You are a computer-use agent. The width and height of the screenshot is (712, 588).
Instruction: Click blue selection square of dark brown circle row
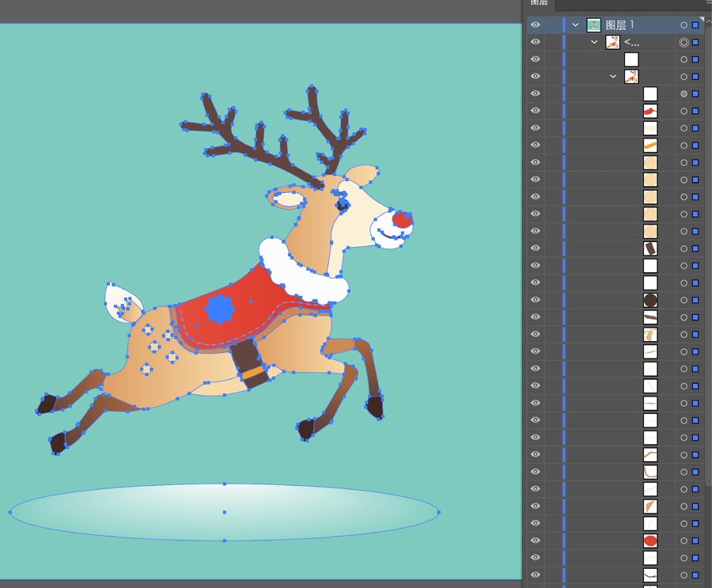point(695,300)
